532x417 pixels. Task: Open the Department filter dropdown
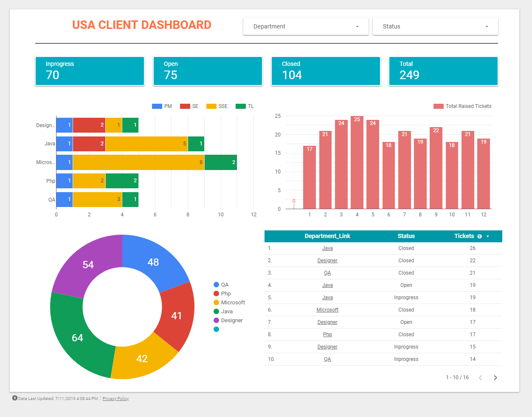pyautogui.click(x=305, y=26)
